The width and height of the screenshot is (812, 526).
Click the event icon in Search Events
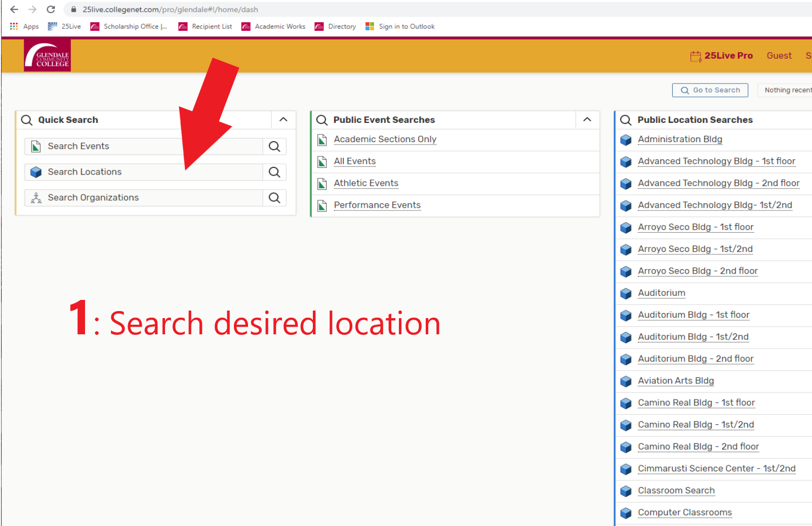click(x=36, y=146)
